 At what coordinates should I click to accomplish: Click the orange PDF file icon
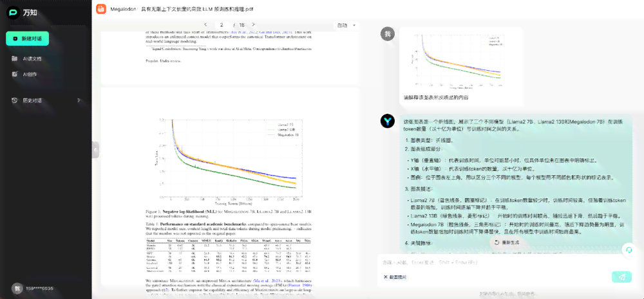tap(101, 8)
